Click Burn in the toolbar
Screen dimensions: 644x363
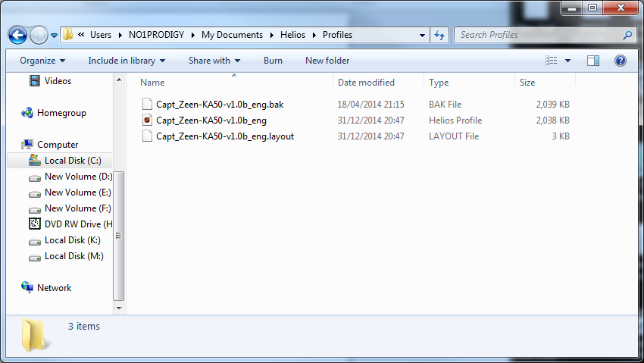coord(273,61)
